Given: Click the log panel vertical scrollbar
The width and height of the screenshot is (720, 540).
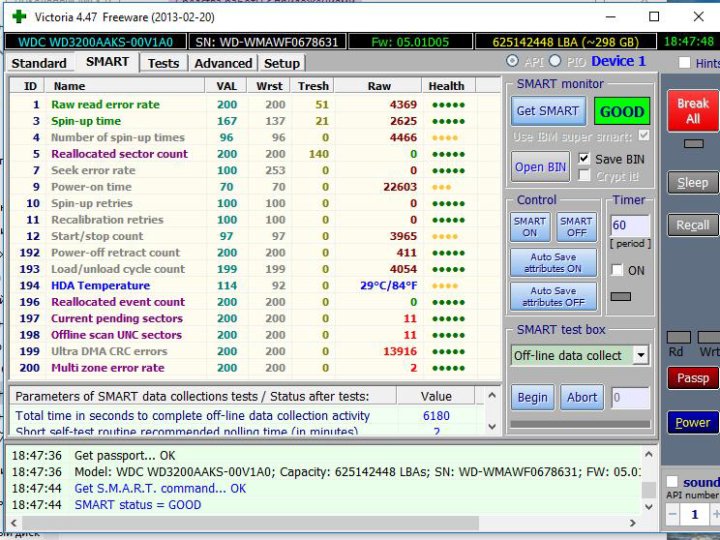Looking at the screenshot, I should (649, 489).
